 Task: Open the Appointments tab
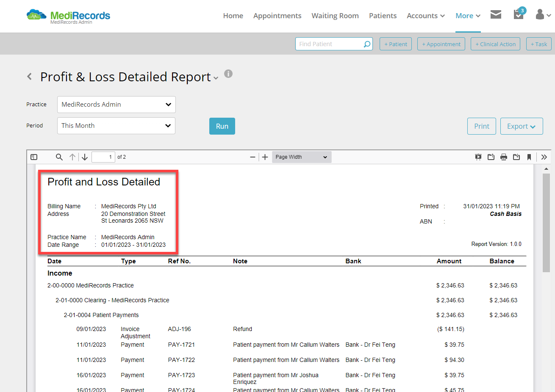pos(277,16)
